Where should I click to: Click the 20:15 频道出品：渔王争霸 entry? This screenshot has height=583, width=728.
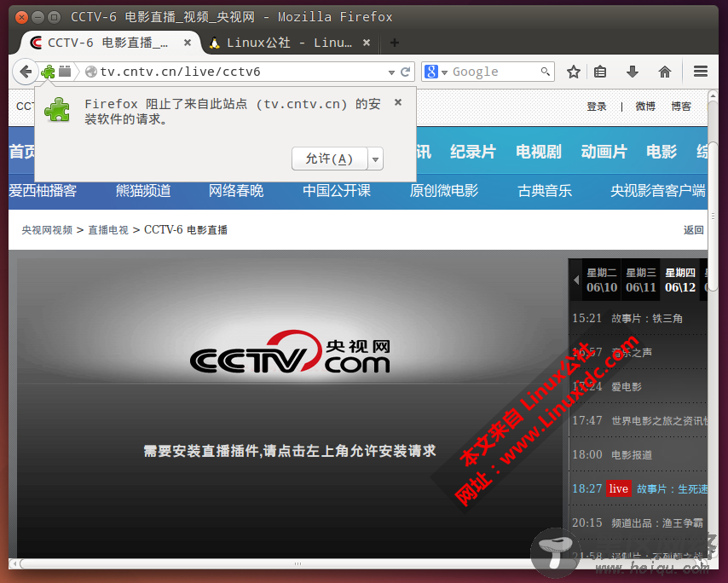click(638, 522)
